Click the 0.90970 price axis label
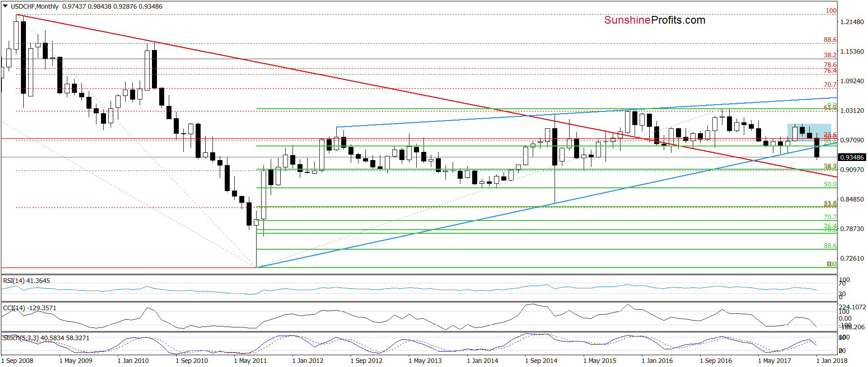This screenshot has width=868, height=367. click(x=852, y=170)
